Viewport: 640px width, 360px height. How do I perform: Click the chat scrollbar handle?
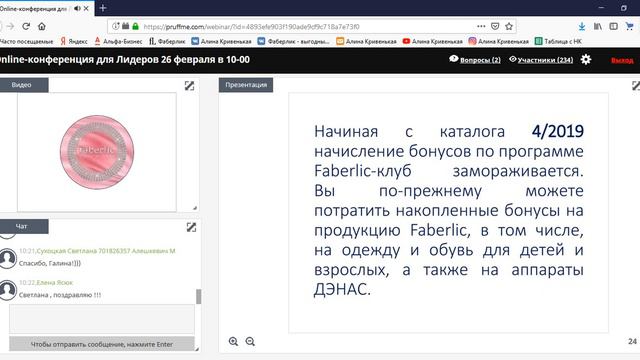pyautogui.click(x=198, y=296)
